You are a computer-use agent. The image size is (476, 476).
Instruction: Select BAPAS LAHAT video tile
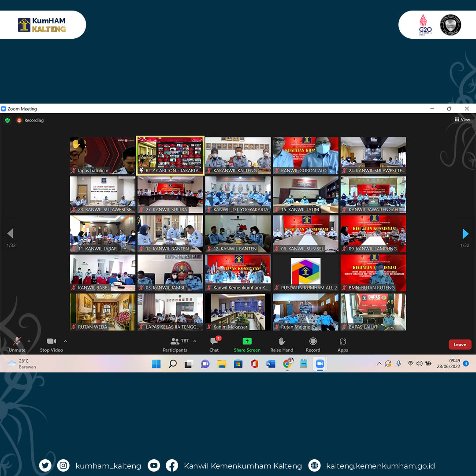coord(373,312)
